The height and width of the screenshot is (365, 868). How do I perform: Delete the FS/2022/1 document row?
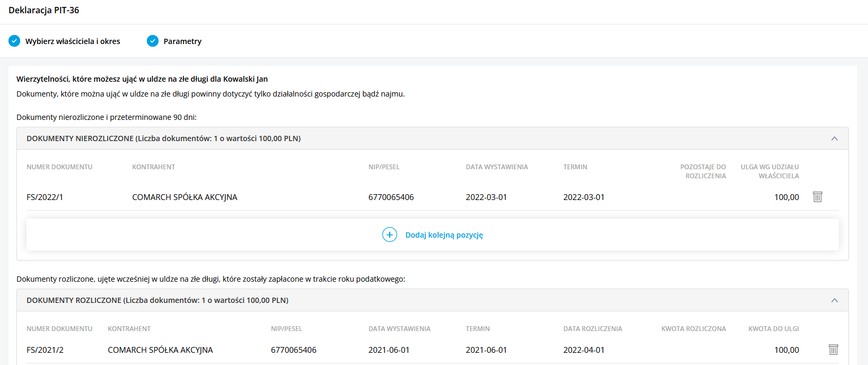click(x=817, y=197)
